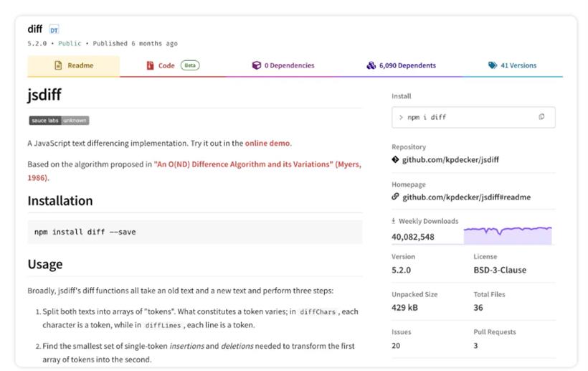Click the npm i diff install field
This screenshot has height=371, width=588.
tap(473, 118)
